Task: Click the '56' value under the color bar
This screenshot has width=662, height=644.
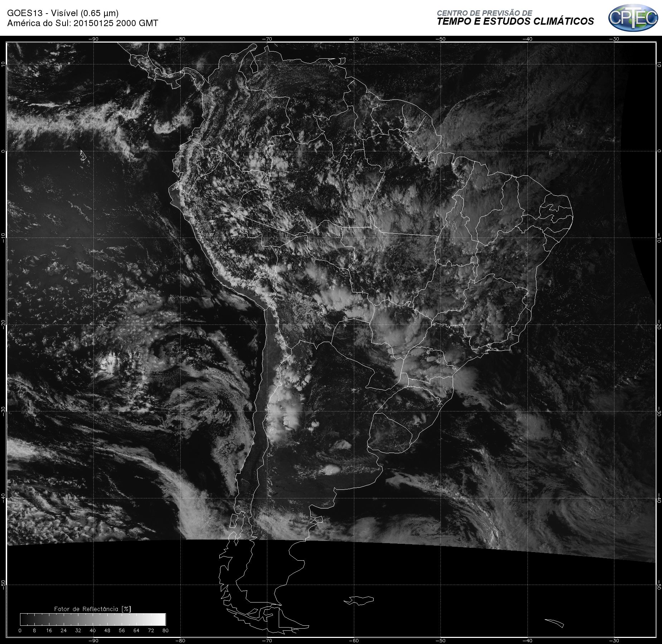Action: coord(122,630)
